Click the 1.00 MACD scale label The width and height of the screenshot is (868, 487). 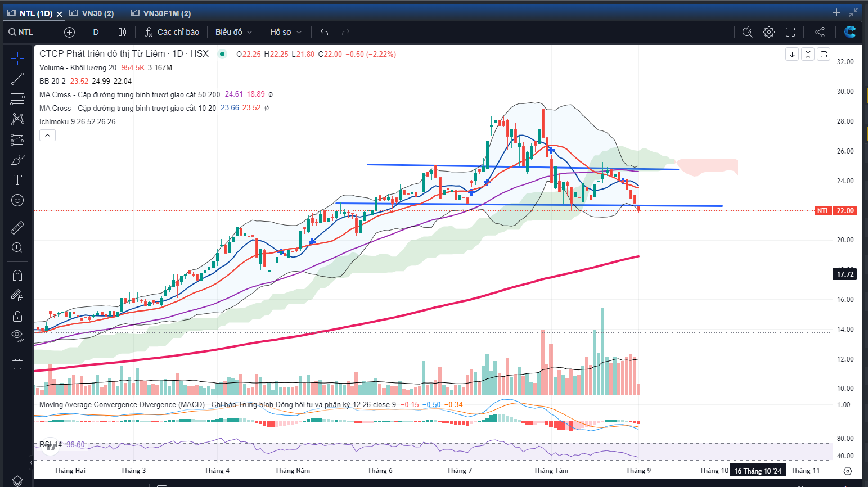[x=844, y=405]
